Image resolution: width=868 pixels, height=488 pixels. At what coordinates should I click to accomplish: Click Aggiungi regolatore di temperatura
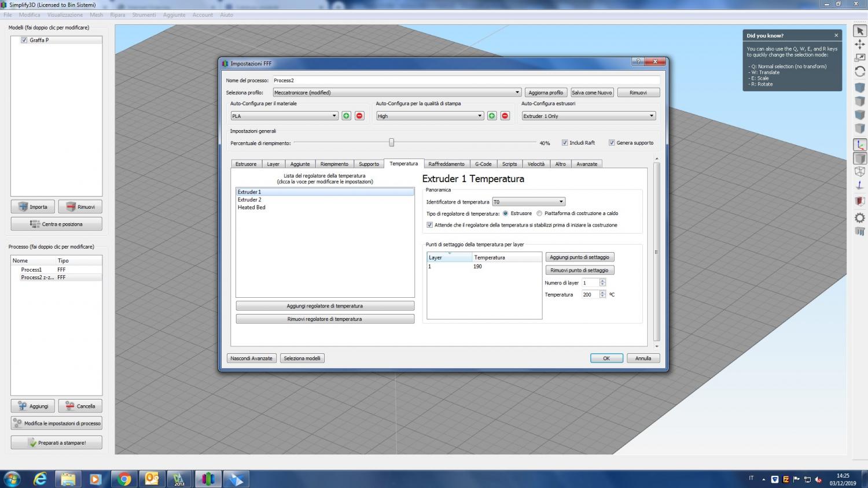click(x=325, y=306)
